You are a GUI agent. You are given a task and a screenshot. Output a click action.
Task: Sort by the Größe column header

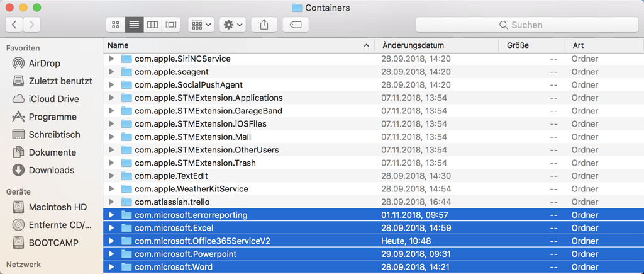point(532,45)
